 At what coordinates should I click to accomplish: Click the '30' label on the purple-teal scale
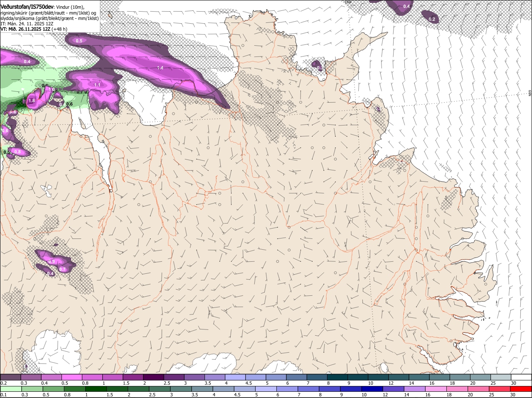click(x=513, y=383)
